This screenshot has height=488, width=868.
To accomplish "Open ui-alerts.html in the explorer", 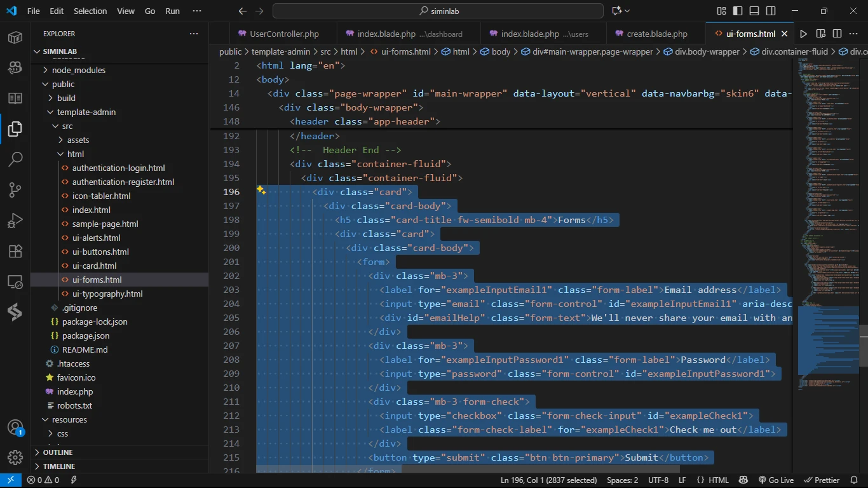I will (x=96, y=238).
